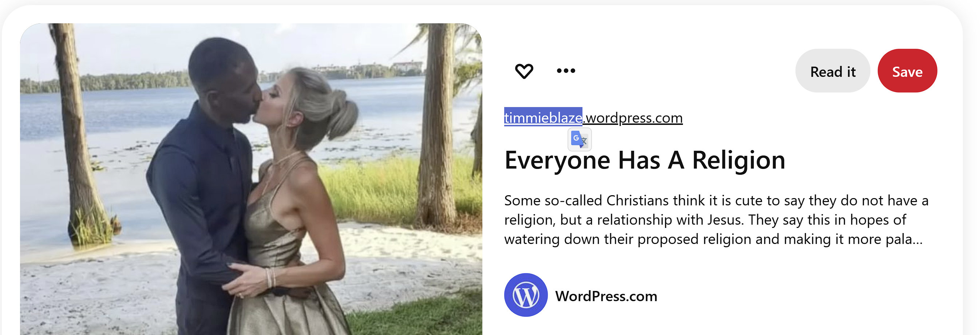Click the trailing ellipsis after "more pala"

coord(918,240)
